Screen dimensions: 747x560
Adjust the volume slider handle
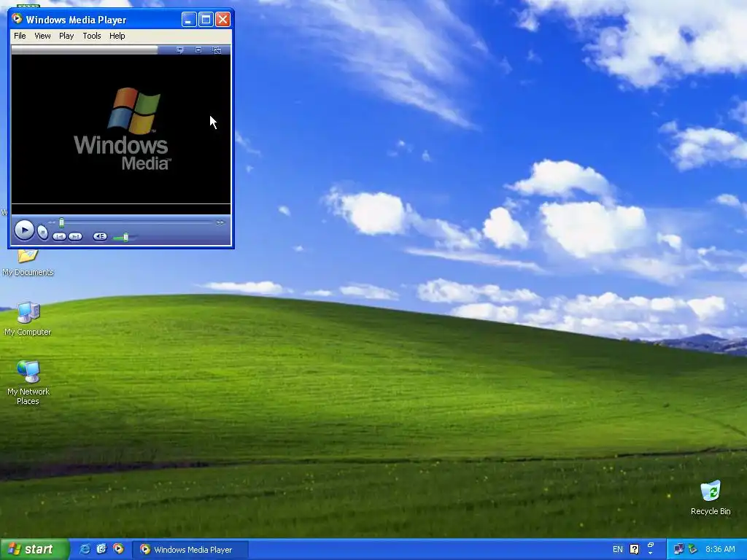pos(125,237)
